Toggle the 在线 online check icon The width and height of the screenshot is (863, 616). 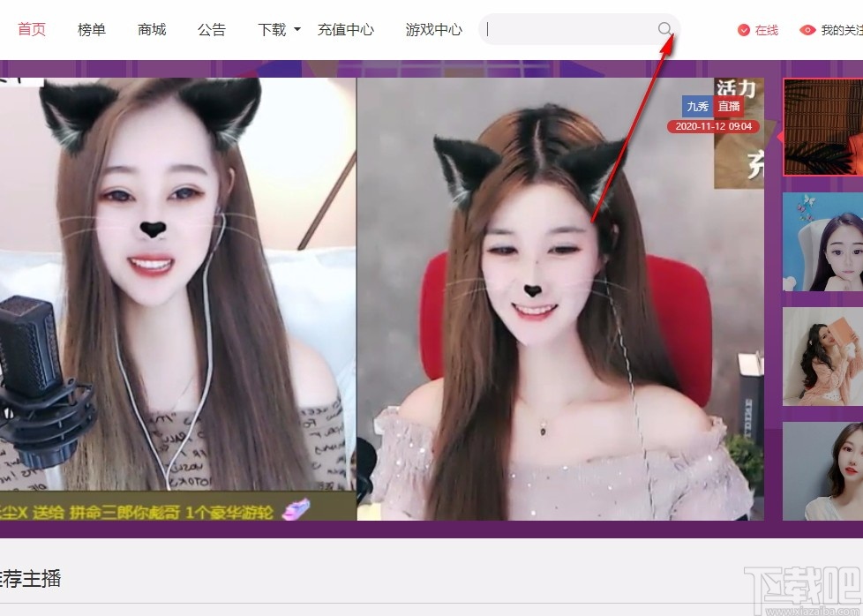(744, 30)
